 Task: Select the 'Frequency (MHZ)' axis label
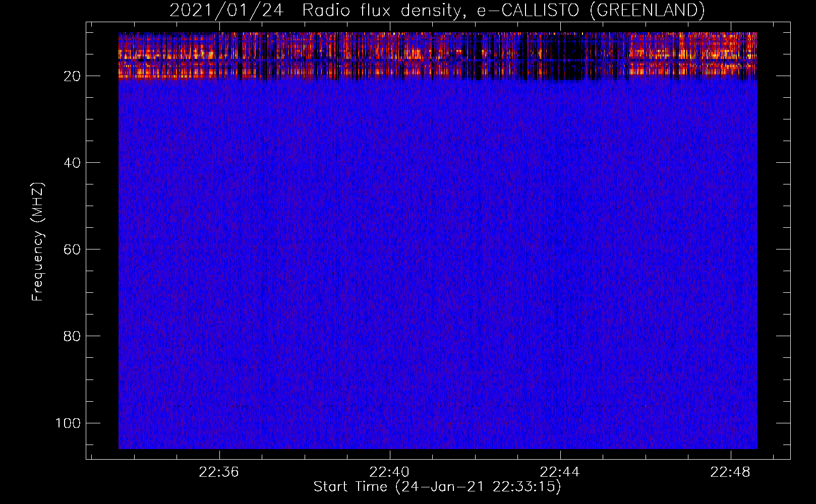click(38, 242)
